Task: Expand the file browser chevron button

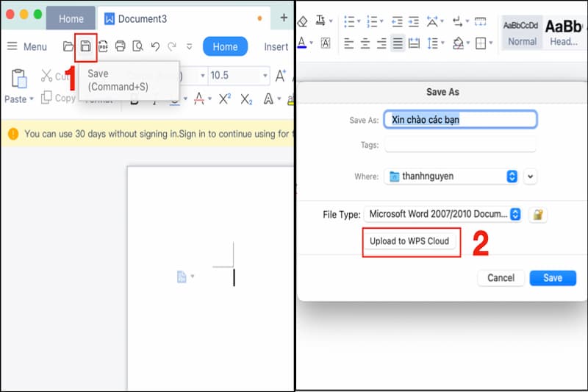Action: coord(530,177)
